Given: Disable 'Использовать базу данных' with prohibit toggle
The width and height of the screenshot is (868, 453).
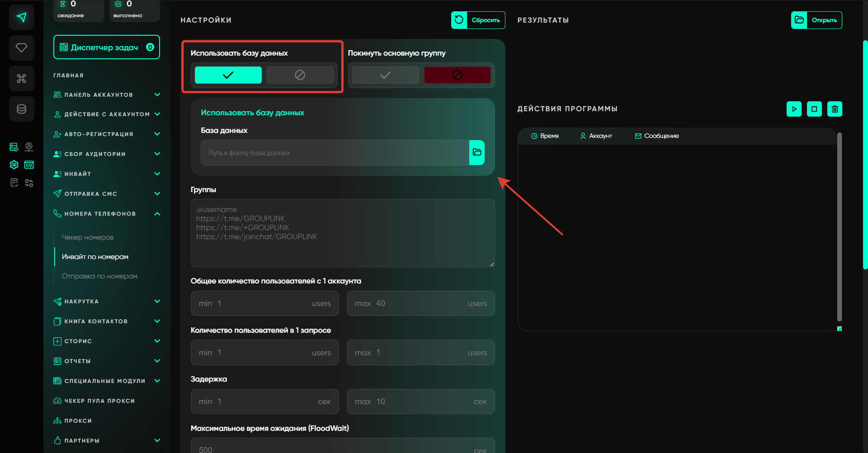Looking at the screenshot, I should point(300,75).
